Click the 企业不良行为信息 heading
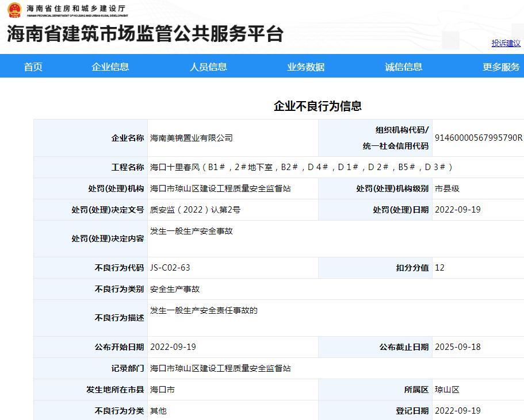The width and height of the screenshot is (524, 420). point(318,106)
